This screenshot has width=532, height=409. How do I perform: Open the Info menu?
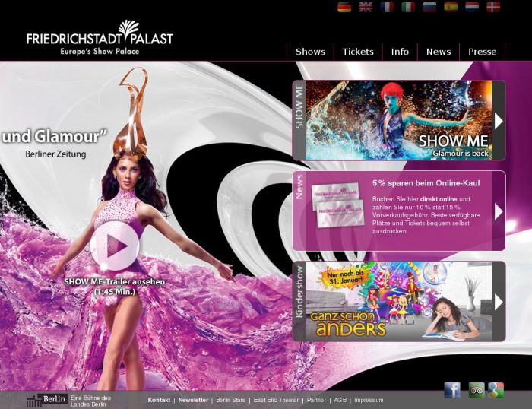[400, 52]
